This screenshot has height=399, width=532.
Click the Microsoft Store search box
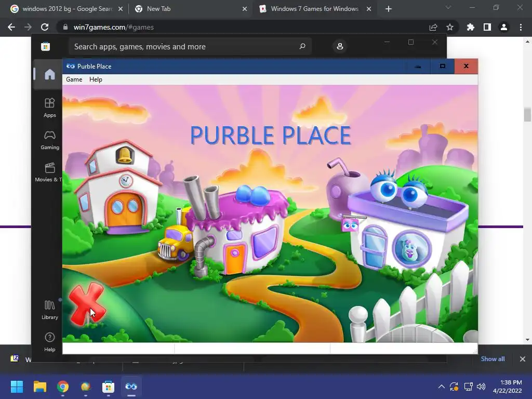coord(190,46)
